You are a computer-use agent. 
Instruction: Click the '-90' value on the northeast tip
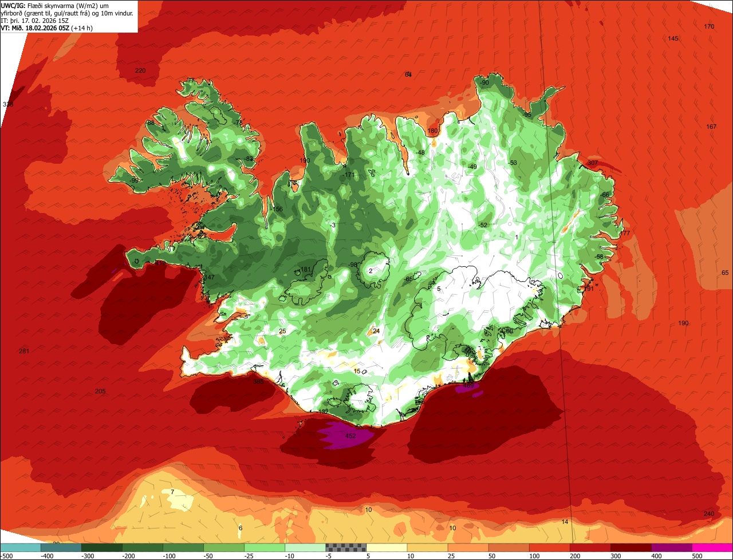point(484,82)
